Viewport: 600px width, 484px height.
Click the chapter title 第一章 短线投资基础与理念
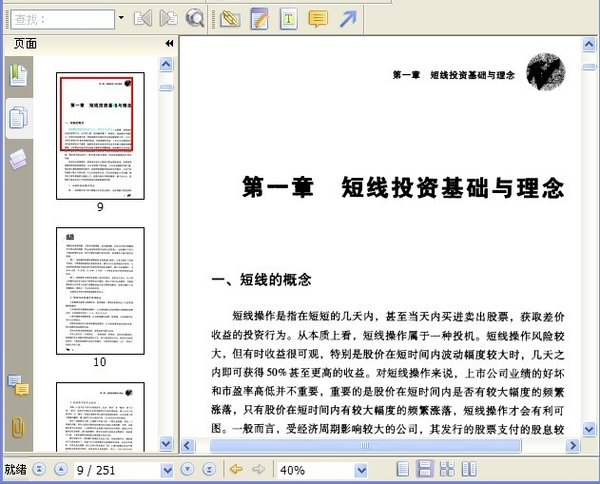pyautogui.click(x=403, y=187)
